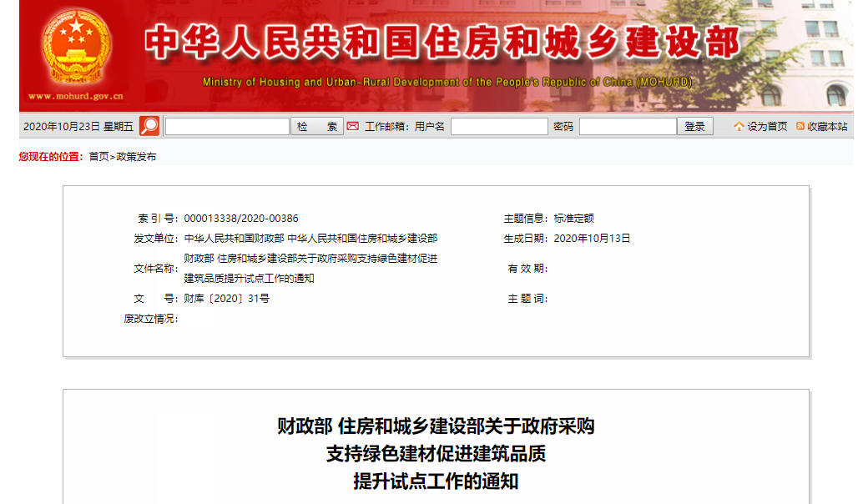Open 政策发布 in the breadcrumb

point(136,156)
